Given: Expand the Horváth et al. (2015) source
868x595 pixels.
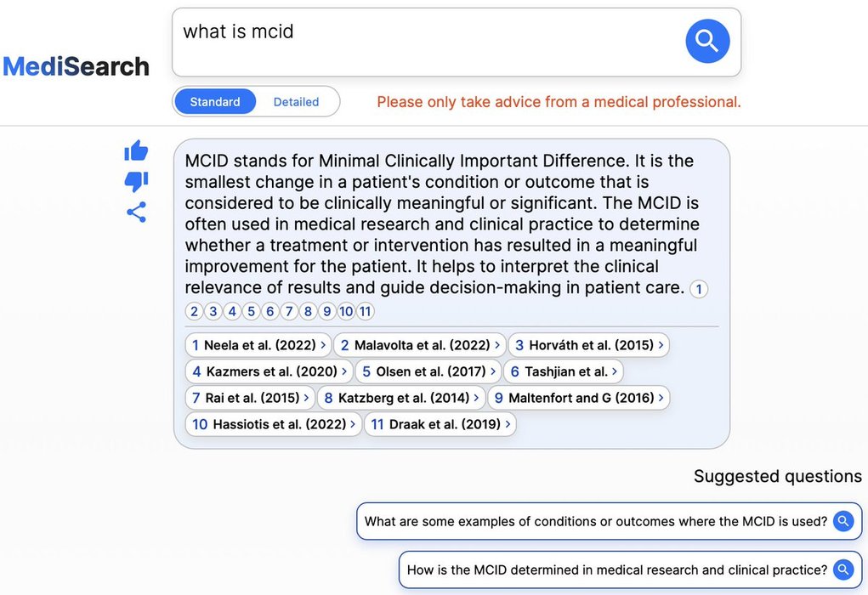Looking at the screenshot, I should [589, 345].
